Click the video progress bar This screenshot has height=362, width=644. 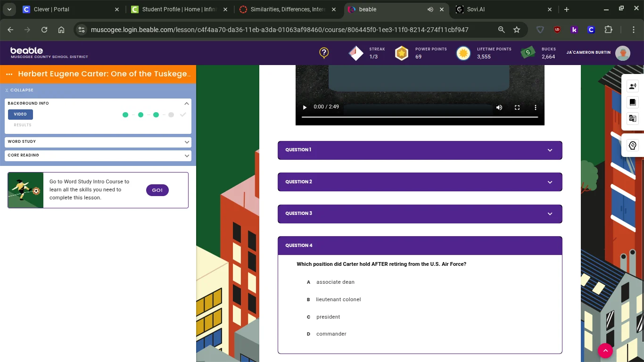(420, 117)
